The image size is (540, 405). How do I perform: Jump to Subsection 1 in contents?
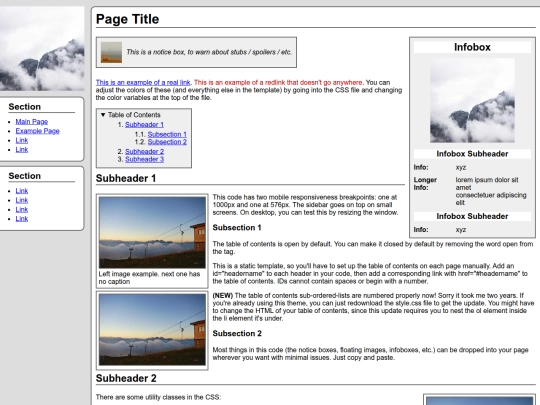pyautogui.click(x=167, y=134)
